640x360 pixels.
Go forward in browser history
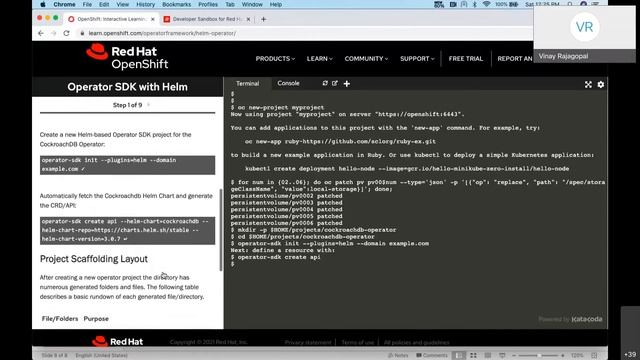[x=53, y=33]
